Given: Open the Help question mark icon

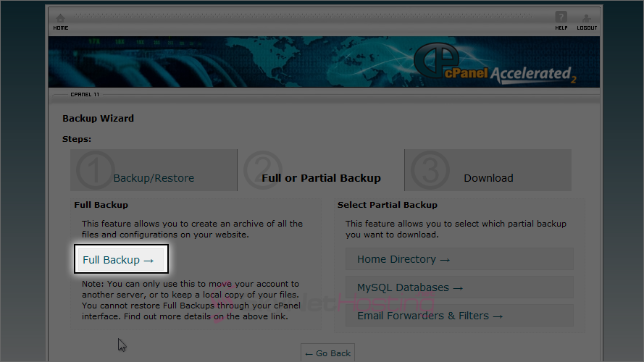Looking at the screenshot, I should tap(561, 17).
